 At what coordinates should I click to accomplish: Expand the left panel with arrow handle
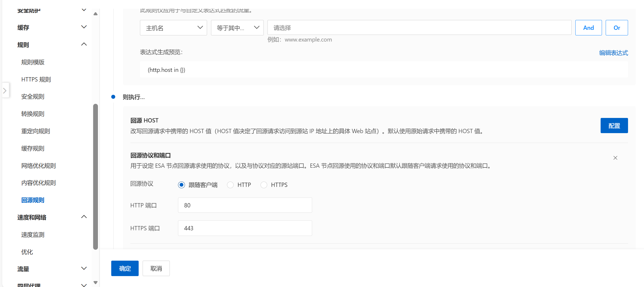click(x=5, y=91)
